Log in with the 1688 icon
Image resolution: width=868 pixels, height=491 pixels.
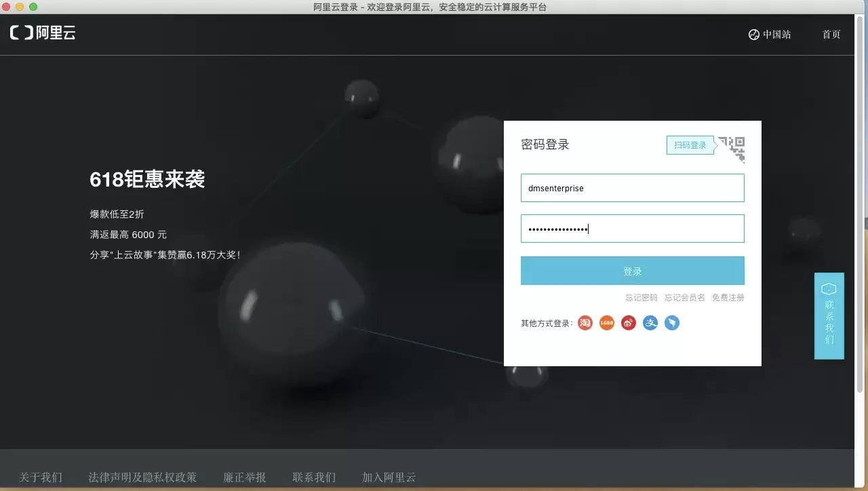pyautogui.click(x=607, y=323)
